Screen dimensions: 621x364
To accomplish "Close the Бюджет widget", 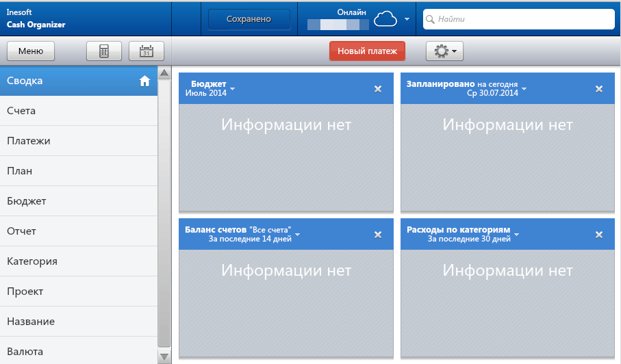I will pyautogui.click(x=378, y=89).
